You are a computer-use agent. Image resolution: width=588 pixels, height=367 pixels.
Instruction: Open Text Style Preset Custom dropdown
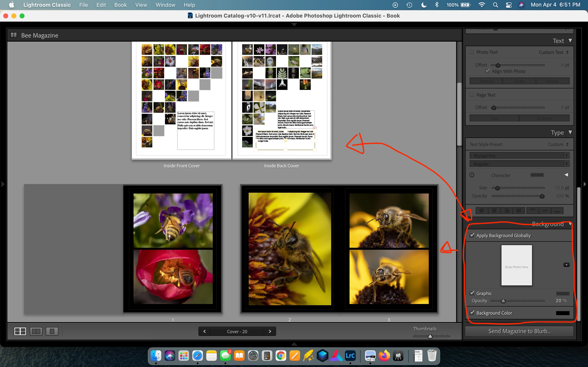point(558,144)
